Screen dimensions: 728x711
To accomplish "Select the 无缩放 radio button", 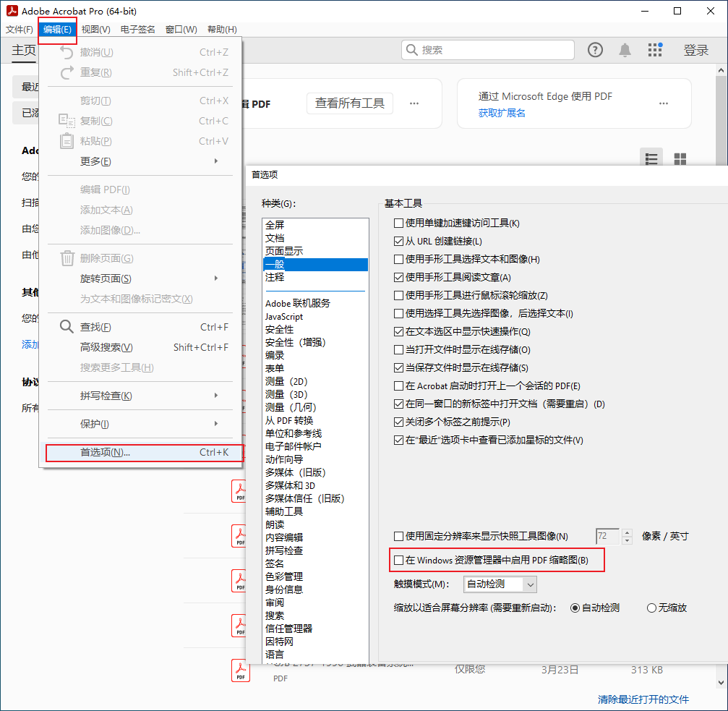I will click(651, 608).
